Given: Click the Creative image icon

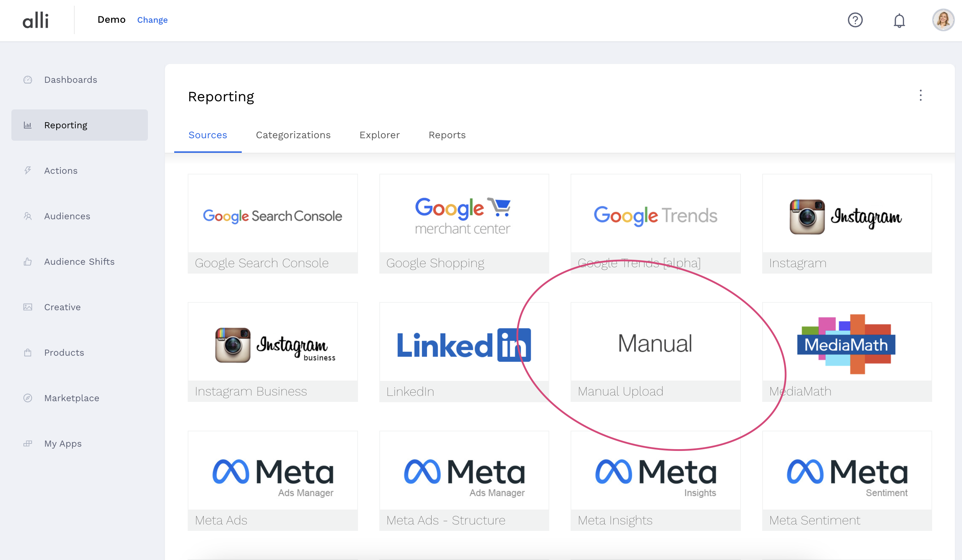Looking at the screenshot, I should coord(28,307).
